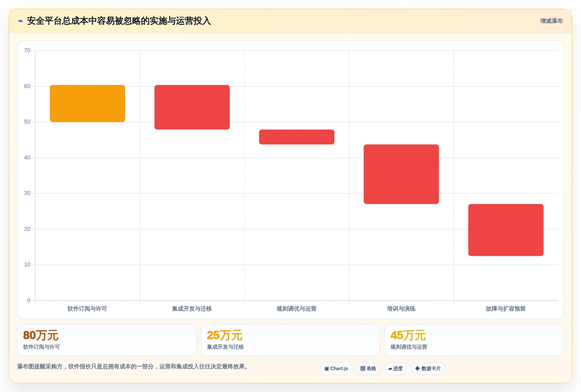The image size is (581, 392).
Task: Select the 表格 tag pill
Action: pos(368,369)
